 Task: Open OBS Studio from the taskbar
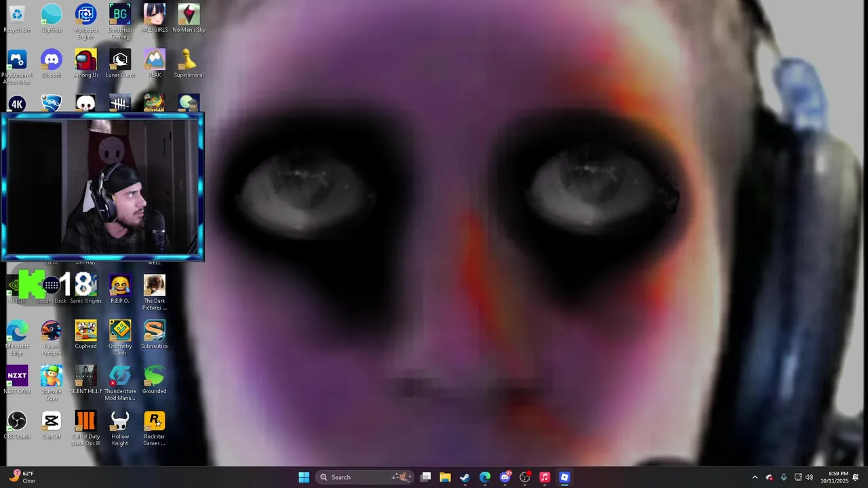525,477
